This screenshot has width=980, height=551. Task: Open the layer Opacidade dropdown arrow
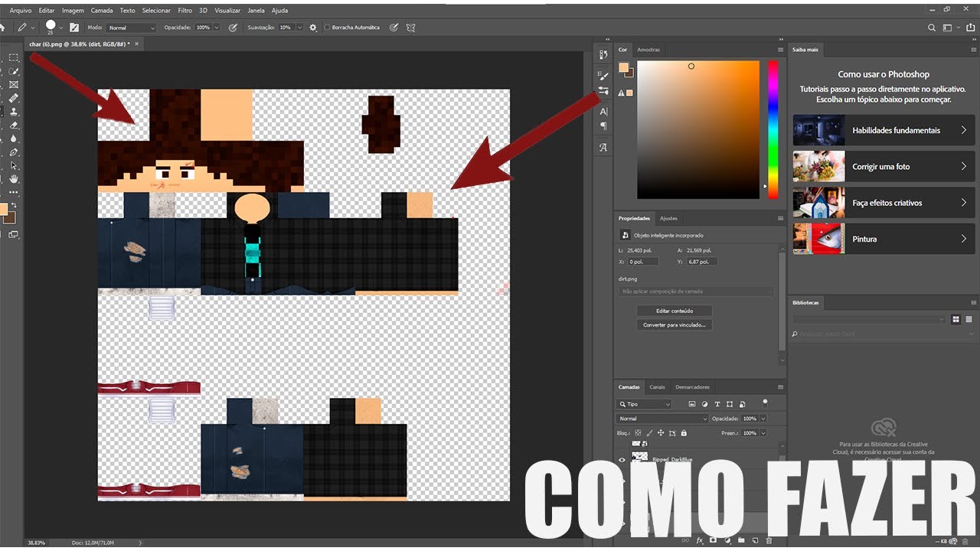point(763,419)
